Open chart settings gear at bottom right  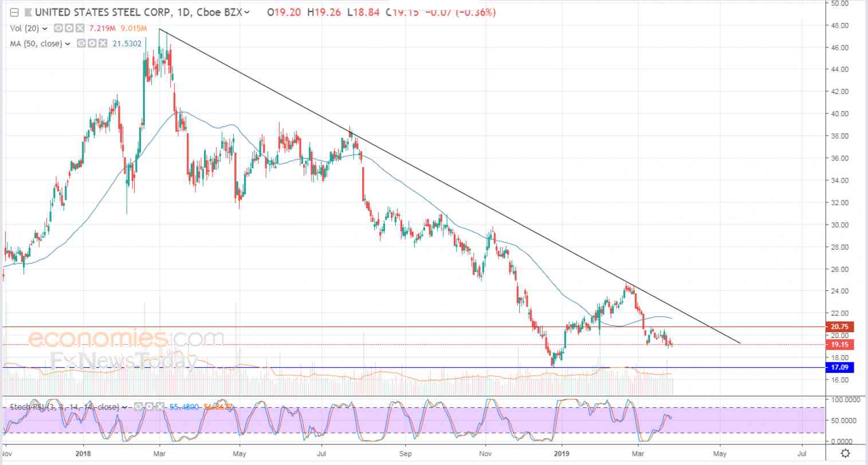coord(845,454)
